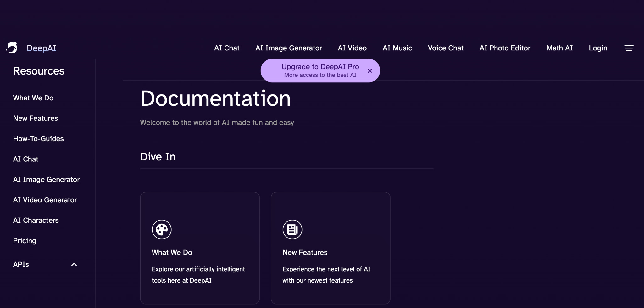The width and height of the screenshot is (644, 308).
Task: Dismiss the Upgrade to DeepAI Pro banner
Action: click(370, 70)
